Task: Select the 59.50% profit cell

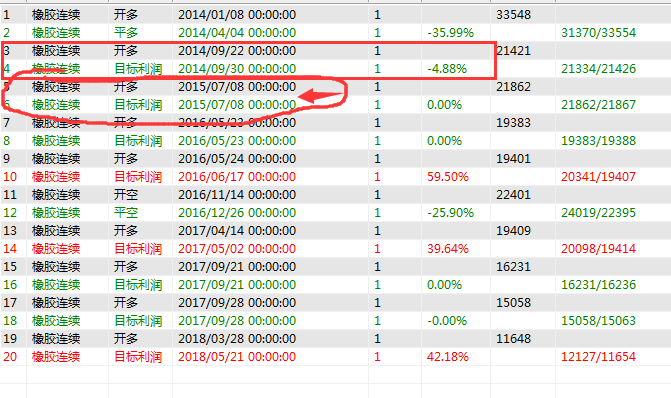Action: click(x=448, y=177)
